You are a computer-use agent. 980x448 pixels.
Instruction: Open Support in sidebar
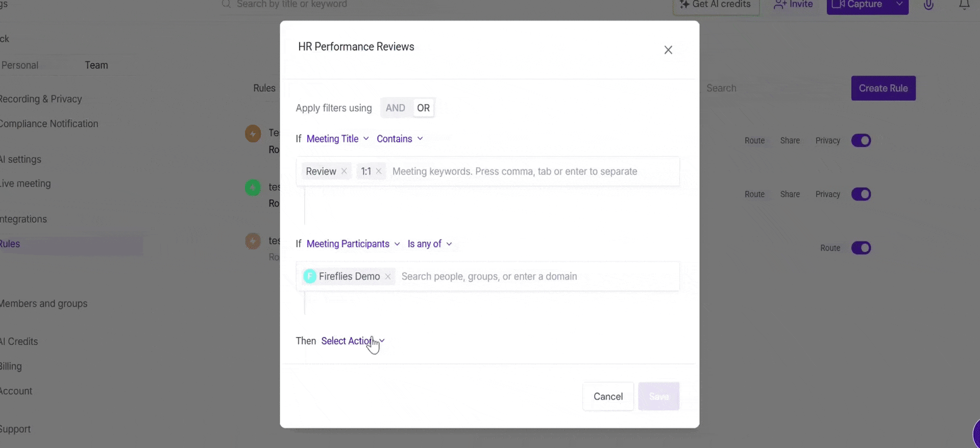click(x=15, y=429)
